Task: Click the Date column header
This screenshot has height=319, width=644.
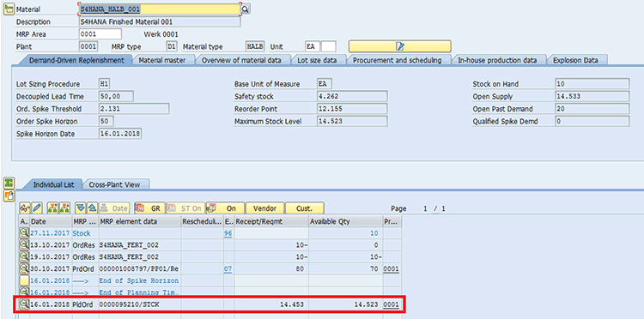Action: pos(51,221)
